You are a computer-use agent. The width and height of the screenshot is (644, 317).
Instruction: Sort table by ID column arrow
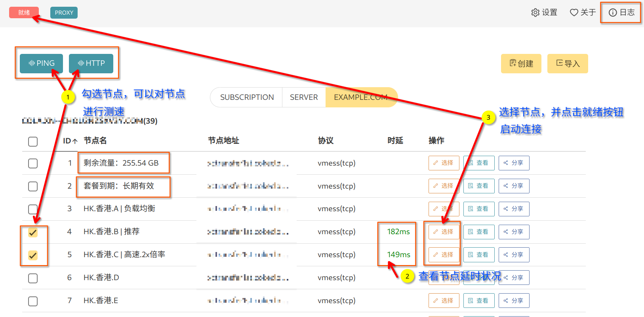tap(74, 141)
